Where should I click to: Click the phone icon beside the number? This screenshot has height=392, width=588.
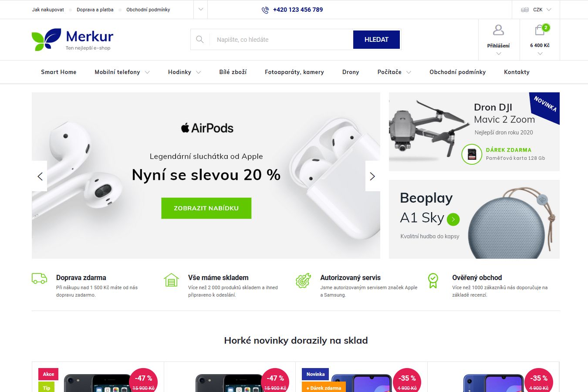(265, 10)
